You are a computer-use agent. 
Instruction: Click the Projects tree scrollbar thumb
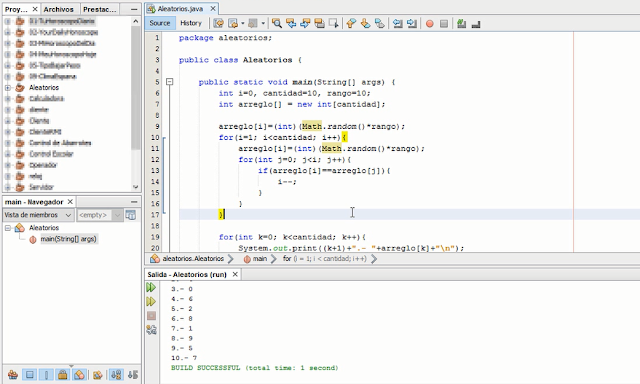pos(136,88)
